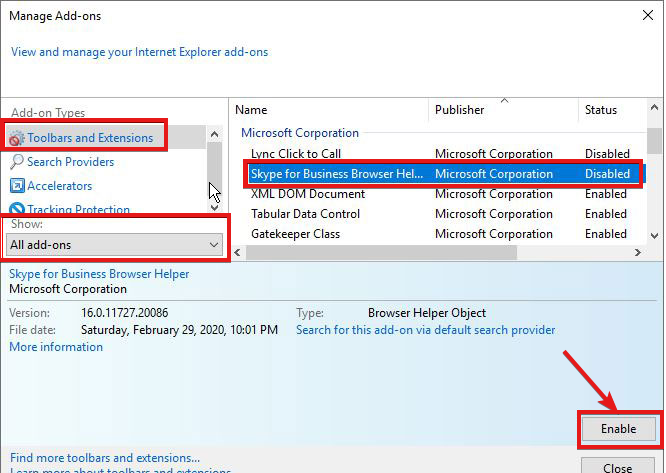
Task: Click the Enable button
Action: [618, 429]
